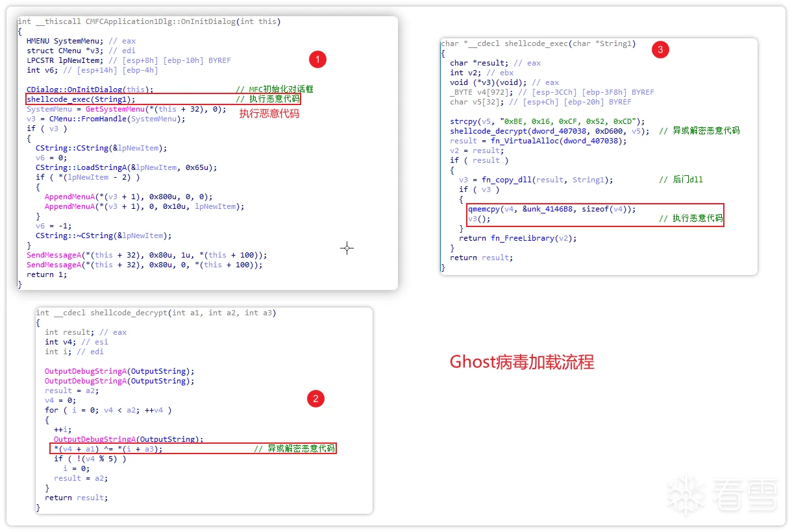
Task: Click the 'return fn_FreeLibrary(v2);' statement
Action: click(518, 238)
